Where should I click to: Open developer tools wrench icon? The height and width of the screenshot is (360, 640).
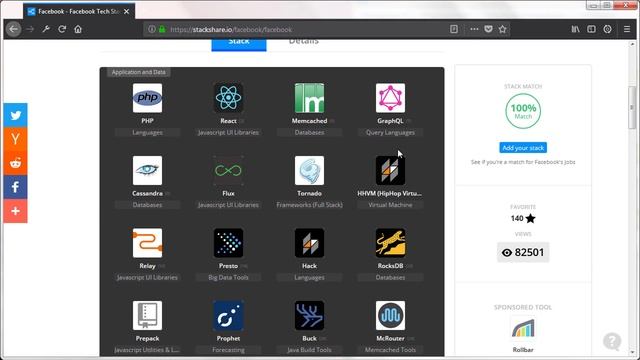click(46, 29)
